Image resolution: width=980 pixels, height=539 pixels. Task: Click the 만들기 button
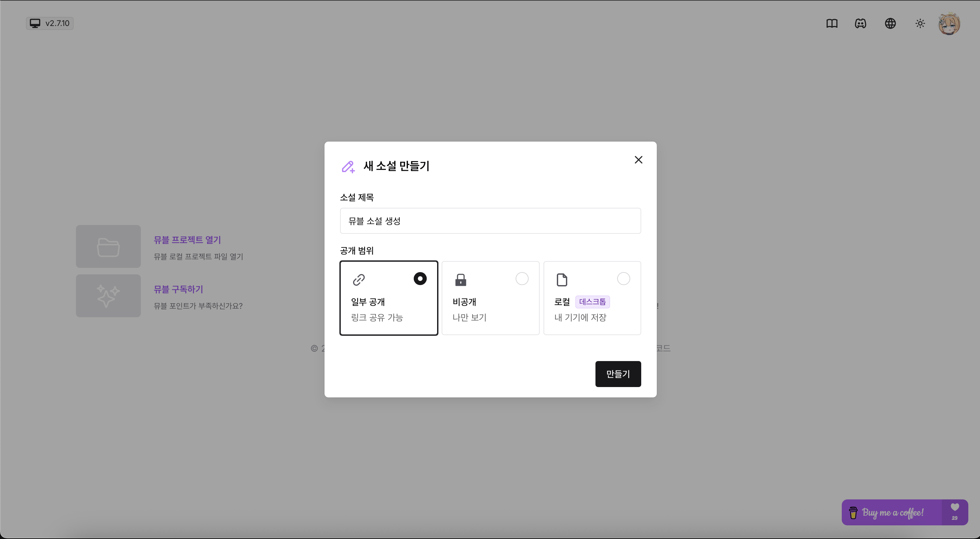618,374
